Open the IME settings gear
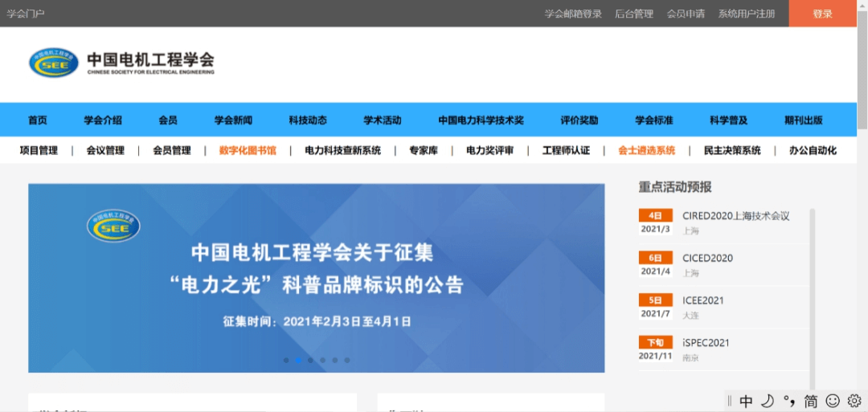 coord(854,401)
